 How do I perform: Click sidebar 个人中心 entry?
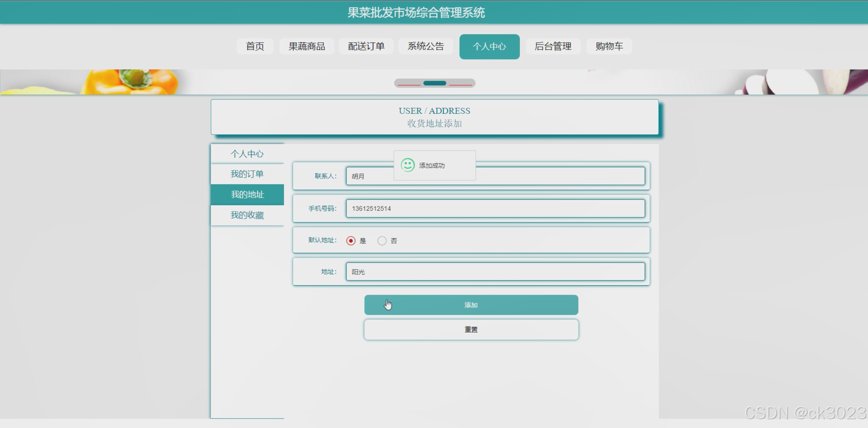click(247, 154)
